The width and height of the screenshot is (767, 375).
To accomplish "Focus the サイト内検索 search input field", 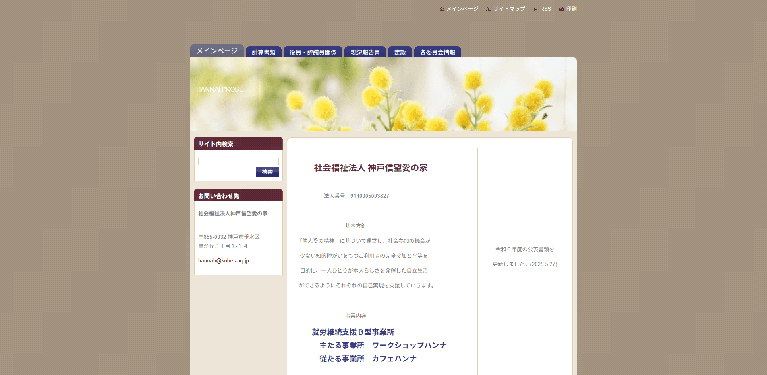I will pyautogui.click(x=238, y=161).
